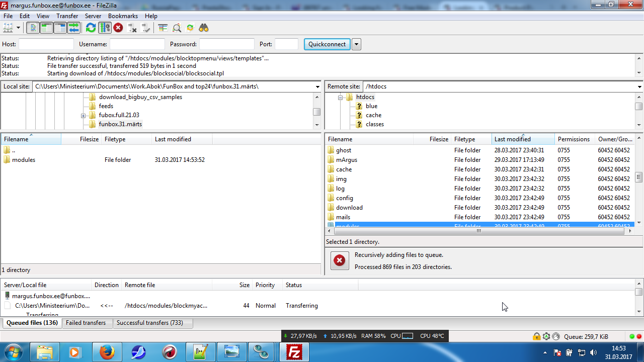Toggle the remote directory tree display
Image resolution: width=644 pixels, height=362 pixels.
pos(60,28)
